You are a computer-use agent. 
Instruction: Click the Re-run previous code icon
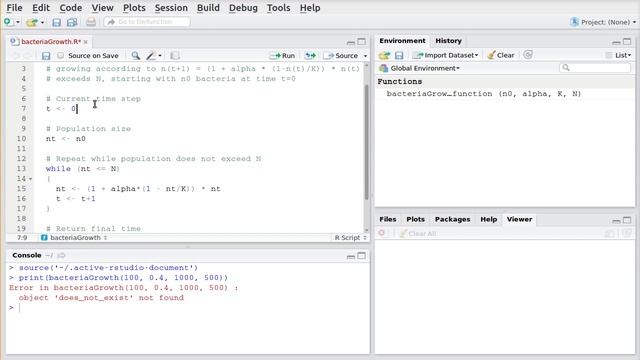pyautogui.click(x=310, y=56)
